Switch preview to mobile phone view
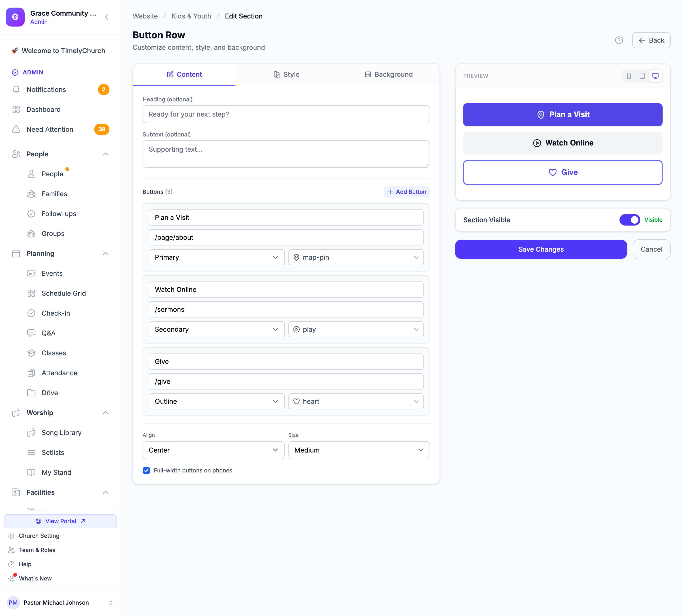 (x=629, y=76)
